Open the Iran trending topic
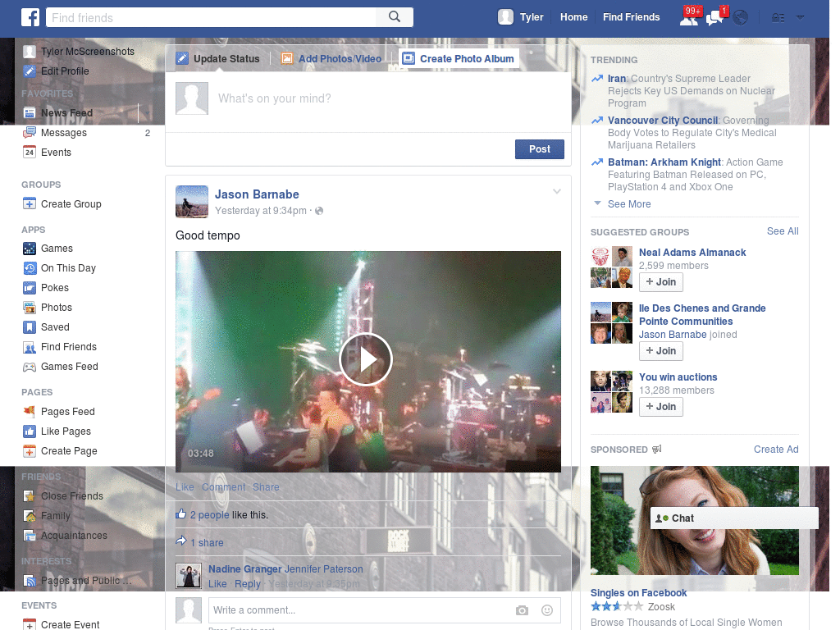840x630 pixels. [x=617, y=79]
